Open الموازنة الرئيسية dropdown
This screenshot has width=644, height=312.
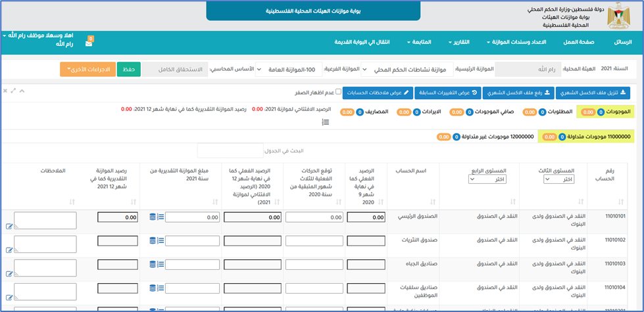point(407,70)
